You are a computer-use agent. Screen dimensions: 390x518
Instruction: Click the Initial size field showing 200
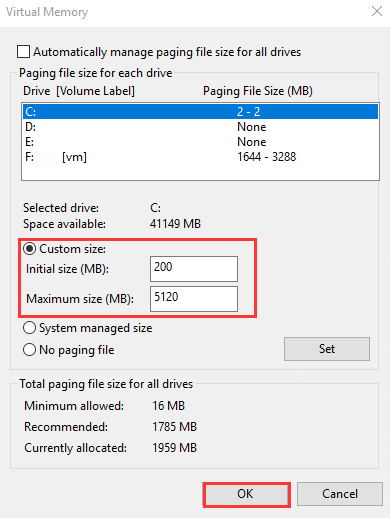pyautogui.click(x=194, y=269)
